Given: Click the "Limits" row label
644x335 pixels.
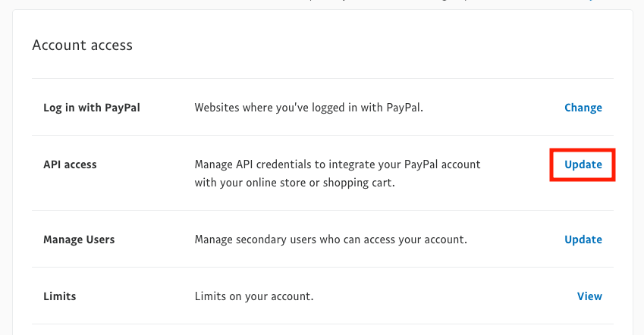Looking at the screenshot, I should (60, 296).
